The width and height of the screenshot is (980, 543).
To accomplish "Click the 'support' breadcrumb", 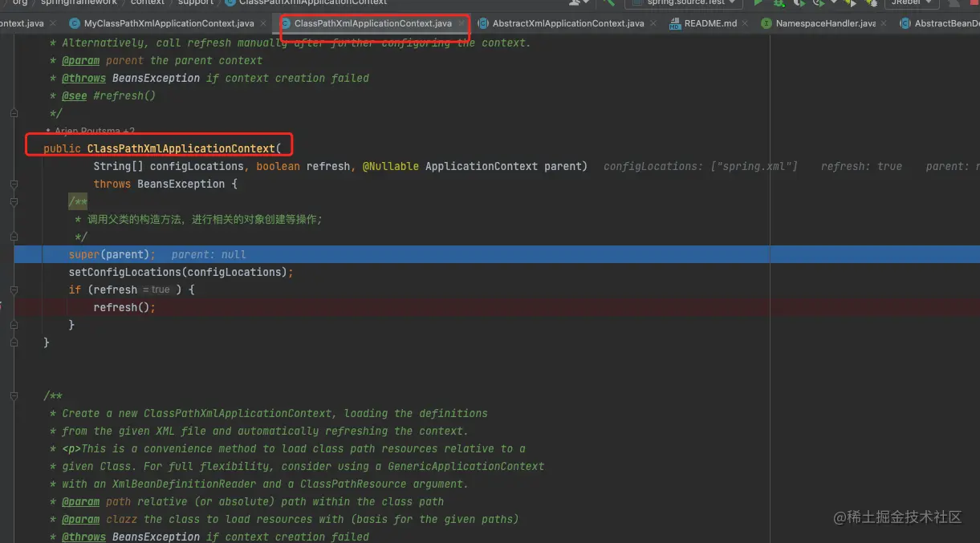I will point(196,2).
